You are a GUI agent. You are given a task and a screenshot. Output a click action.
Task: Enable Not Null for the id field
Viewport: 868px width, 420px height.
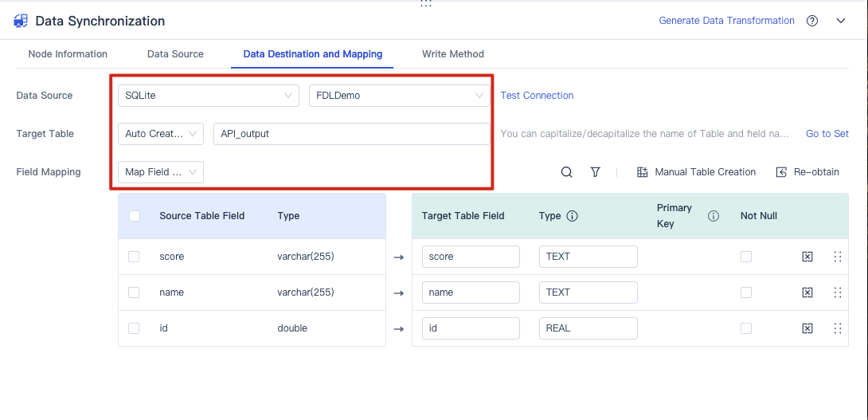(x=746, y=328)
